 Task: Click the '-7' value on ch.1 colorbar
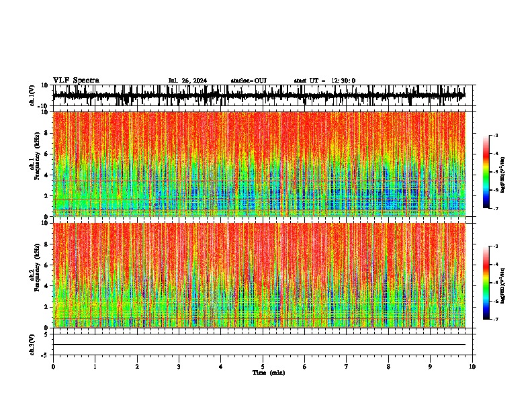pos(496,208)
